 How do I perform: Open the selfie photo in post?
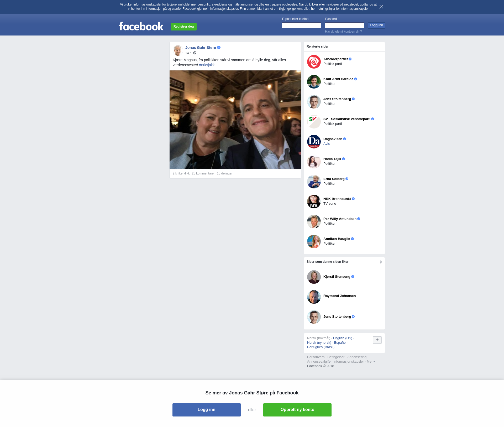pos(235,120)
